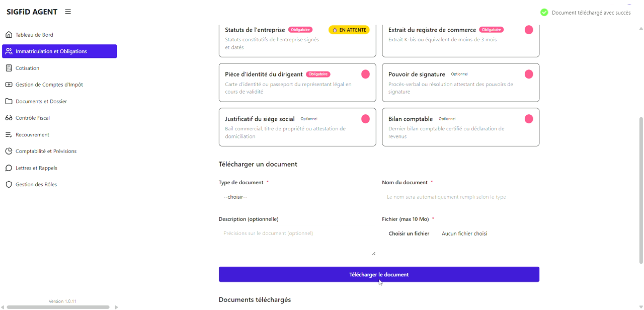Screen dimensions: 644x310
Task: Toggle the Pouvoir de signature status indicator
Action: coord(529,73)
